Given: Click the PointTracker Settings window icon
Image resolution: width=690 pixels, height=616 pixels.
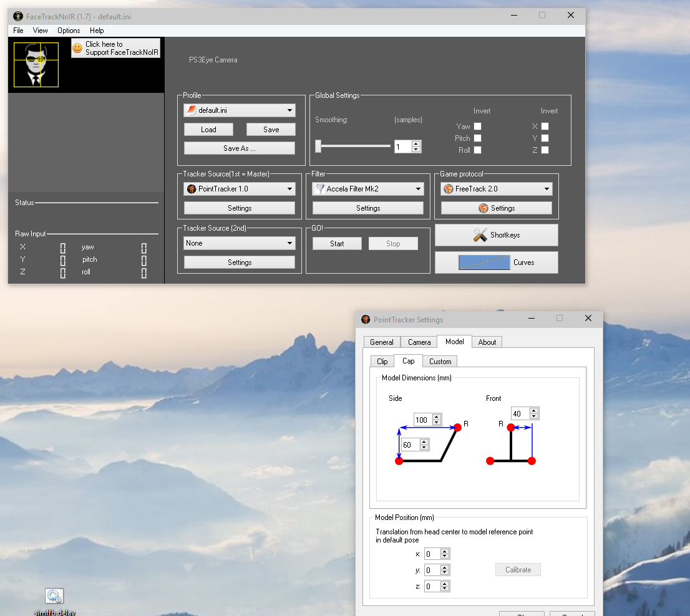Looking at the screenshot, I should tap(366, 320).
